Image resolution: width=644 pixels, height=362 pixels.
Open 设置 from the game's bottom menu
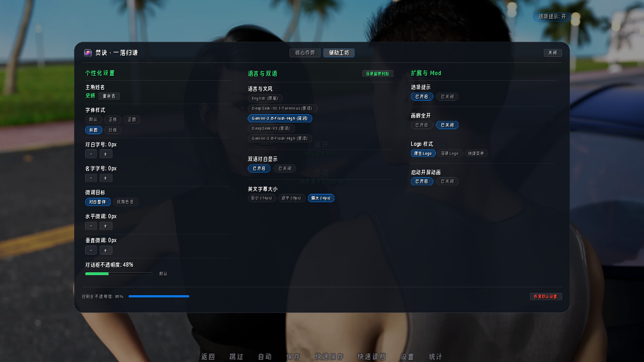407,356
